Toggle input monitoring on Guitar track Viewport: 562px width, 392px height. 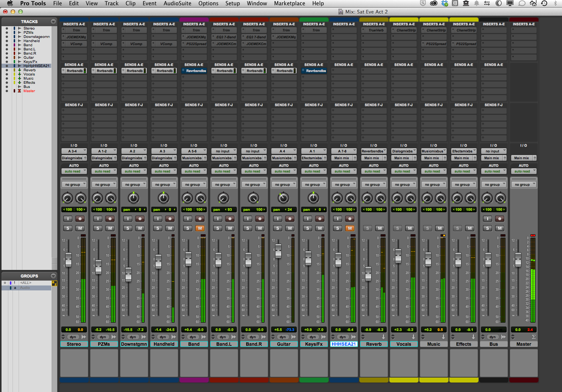[278, 219]
